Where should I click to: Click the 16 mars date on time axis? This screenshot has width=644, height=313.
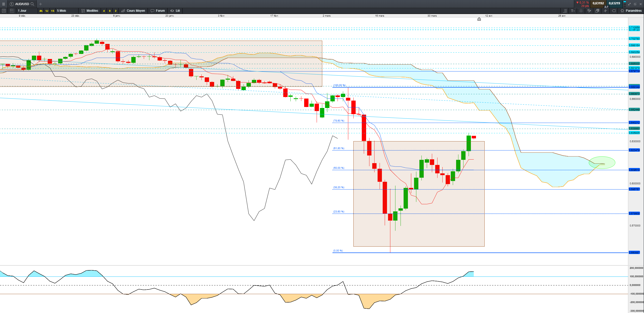tap(379, 16)
